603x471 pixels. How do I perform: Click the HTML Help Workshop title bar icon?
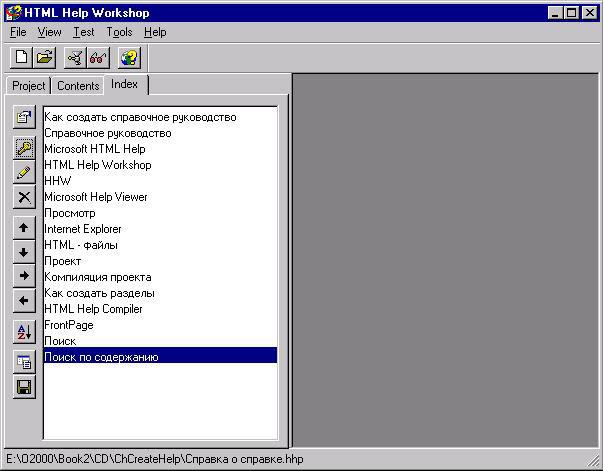click(x=13, y=13)
